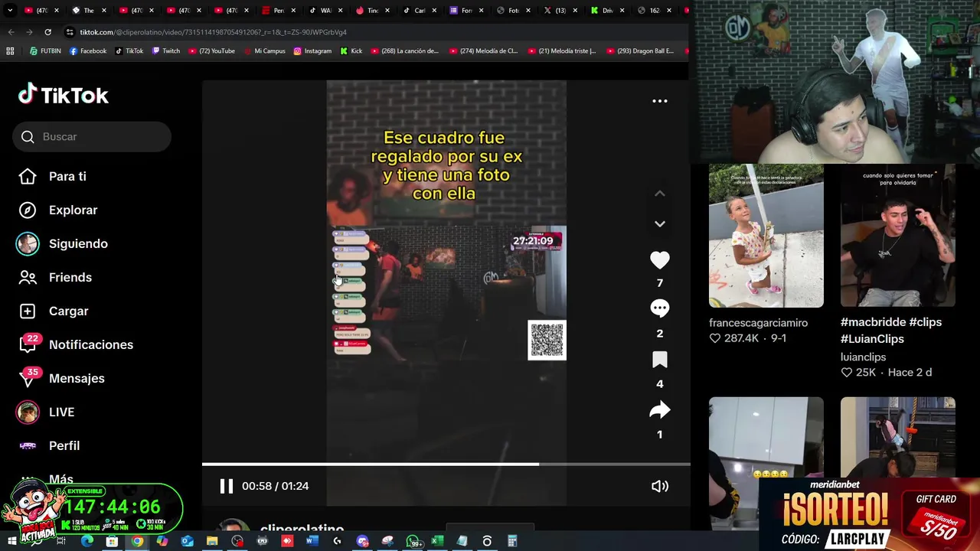Click the TikTok logo
The height and width of the screenshot is (551, 980).
[x=64, y=95]
